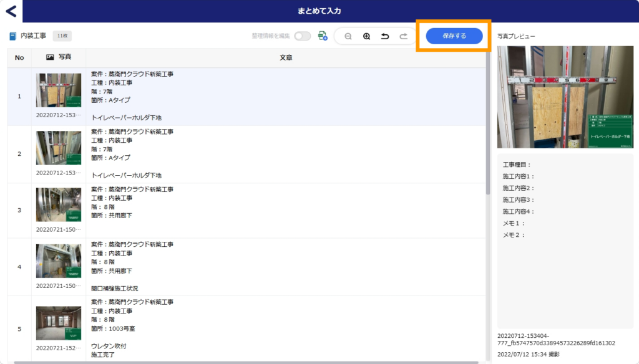639x364 pixels.
Task: Undo the last edit
Action: [385, 36]
